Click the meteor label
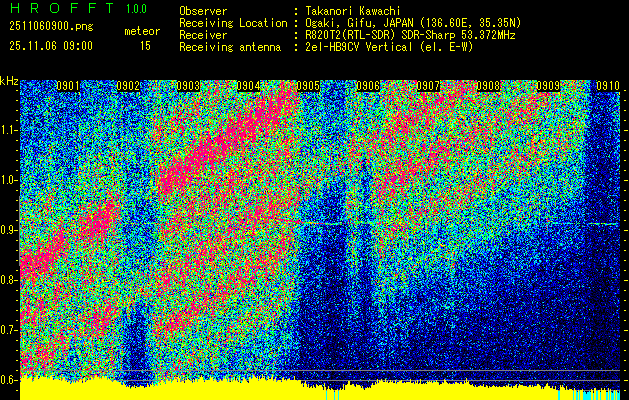 click(142, 31)
